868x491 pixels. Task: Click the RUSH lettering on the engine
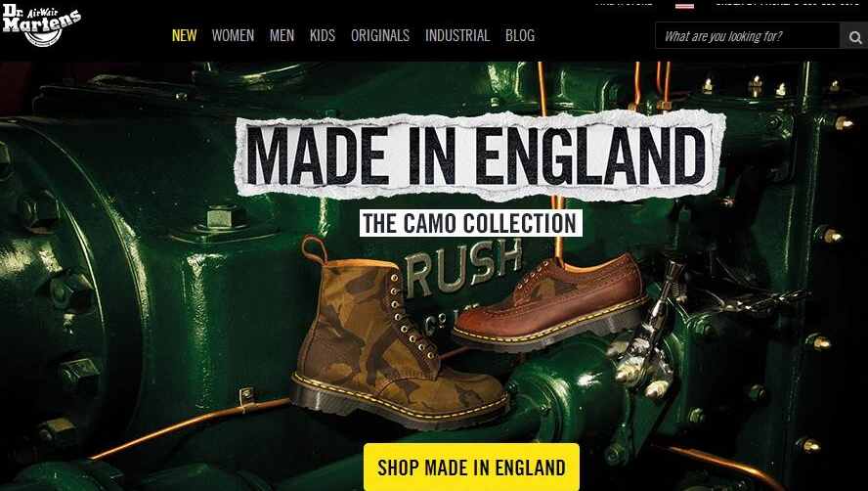(464, 267)
